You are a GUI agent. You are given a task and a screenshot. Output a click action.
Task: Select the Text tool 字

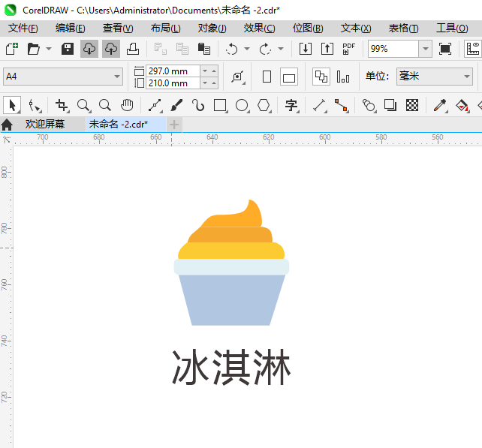291,105
